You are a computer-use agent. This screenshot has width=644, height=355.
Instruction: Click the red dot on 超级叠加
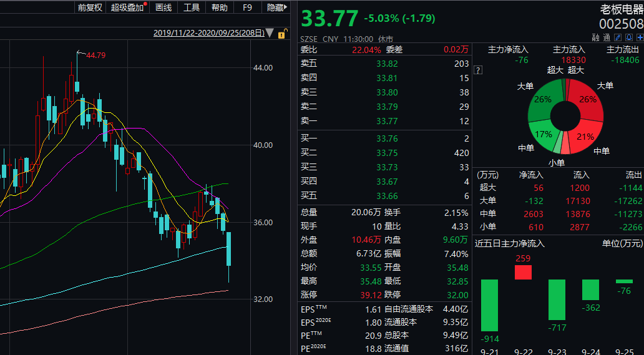[145, 4]
